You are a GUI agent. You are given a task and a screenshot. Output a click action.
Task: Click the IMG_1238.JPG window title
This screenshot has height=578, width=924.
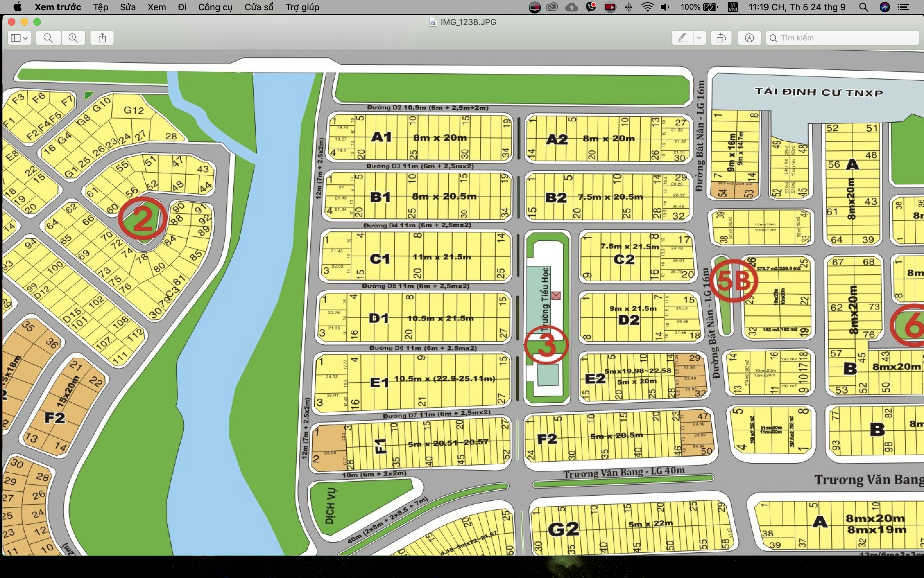click(x=468, y=22)
